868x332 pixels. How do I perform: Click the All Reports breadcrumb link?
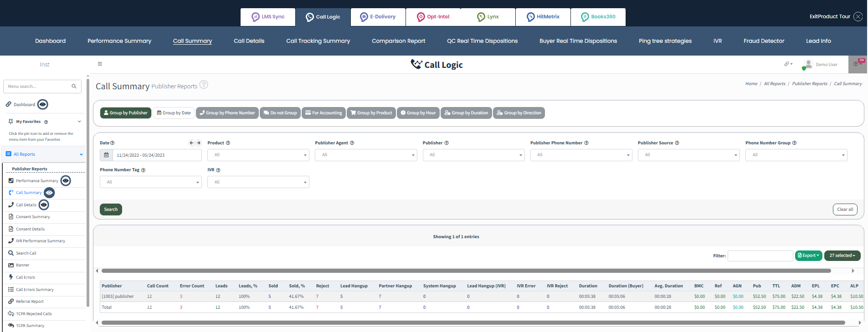775,84
